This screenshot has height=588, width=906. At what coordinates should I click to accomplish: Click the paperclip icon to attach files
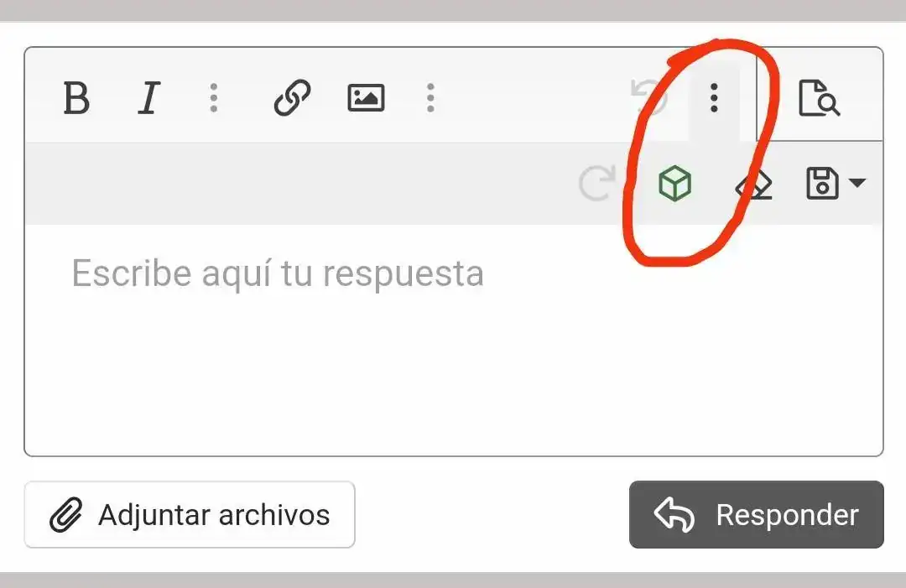point(66,515)
